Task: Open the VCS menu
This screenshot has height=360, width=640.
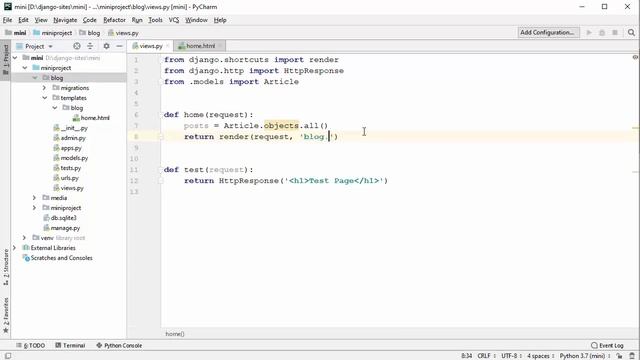Action: 174,20
